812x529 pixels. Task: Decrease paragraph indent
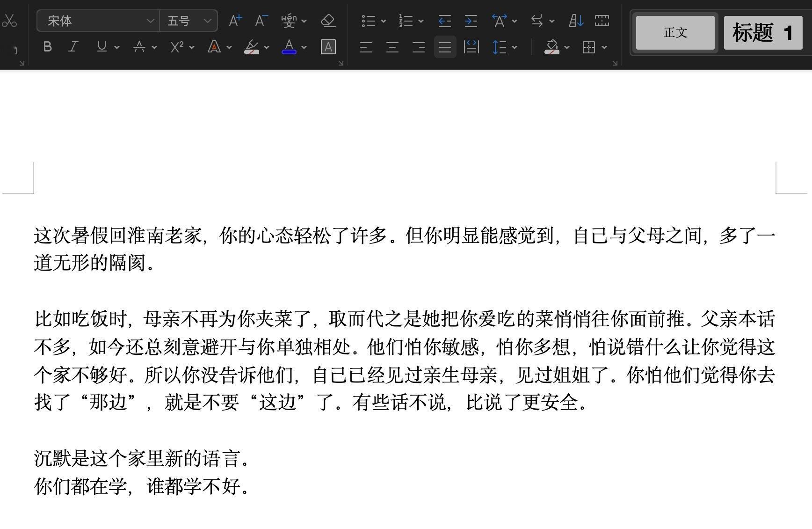(x=445, y=21)
